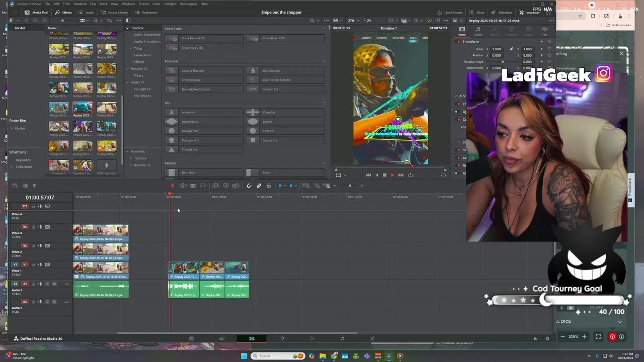Collapse the Resolve FX tree node

tap(127, 69)
